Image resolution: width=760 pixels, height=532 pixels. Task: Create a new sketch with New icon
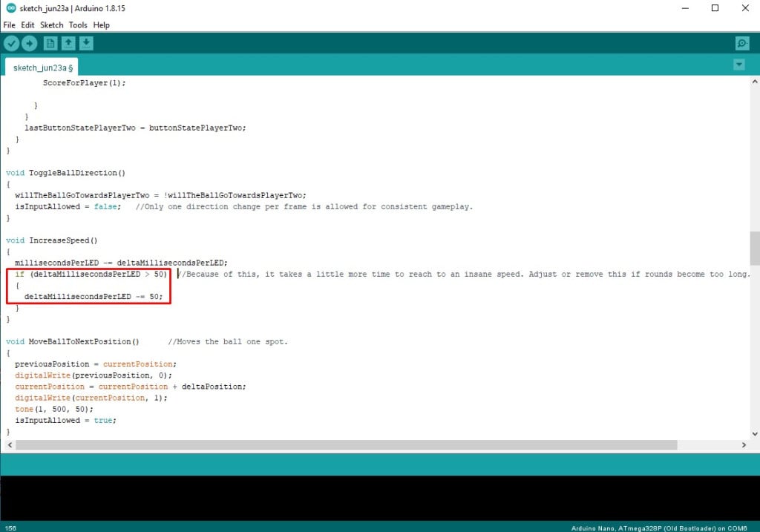tap(50, 44)
